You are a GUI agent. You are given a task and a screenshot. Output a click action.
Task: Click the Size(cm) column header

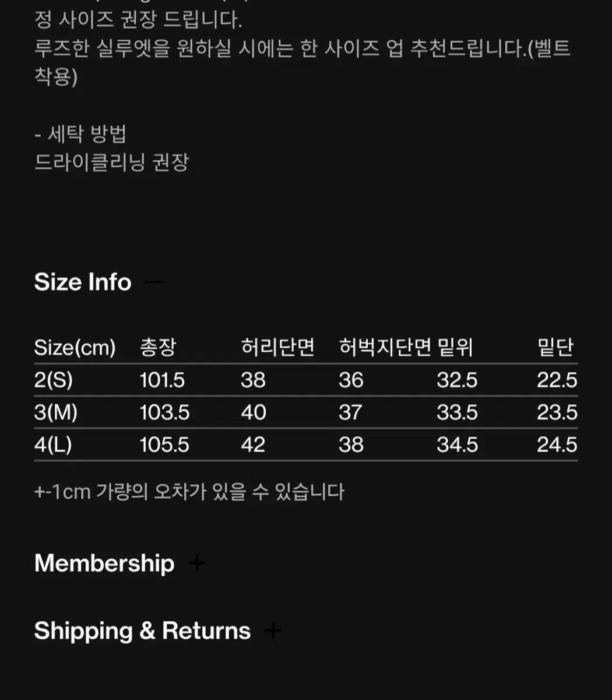pos(75,348)
